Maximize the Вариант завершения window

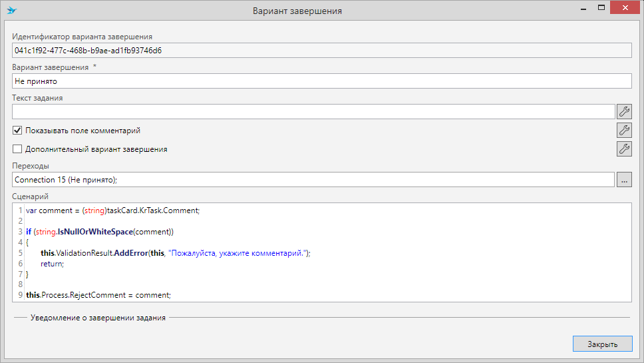[x=601, y=9]
